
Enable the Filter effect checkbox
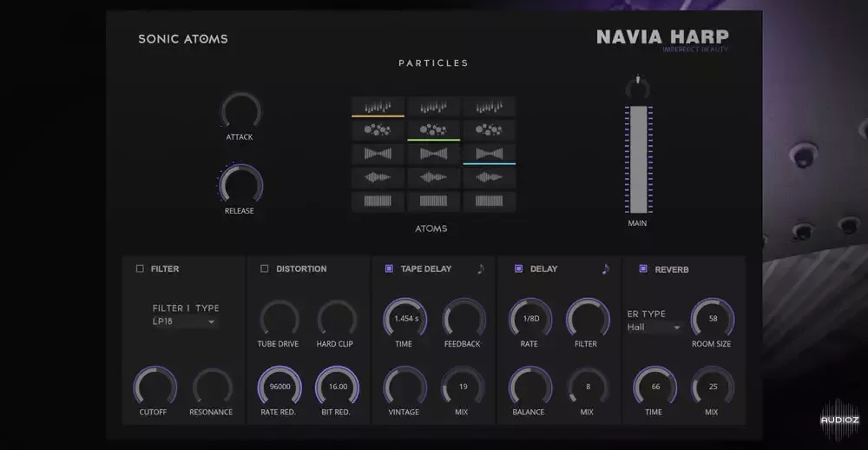coord(140,268)
